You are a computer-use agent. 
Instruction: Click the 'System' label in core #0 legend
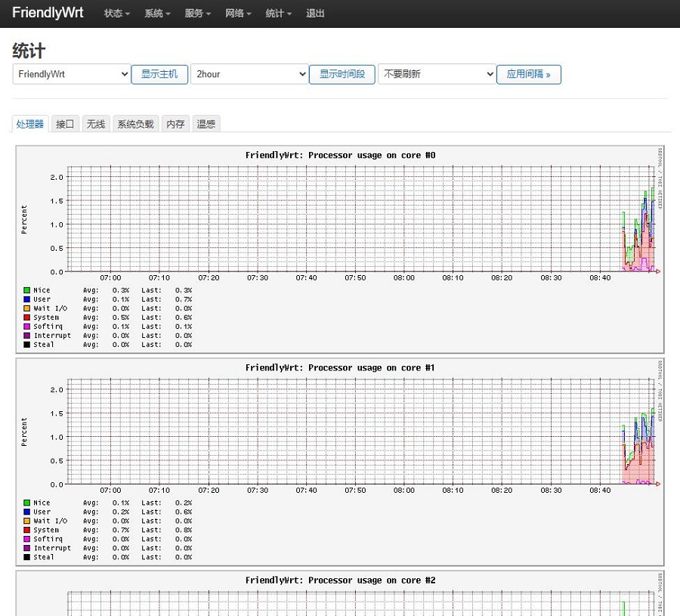pyautogui.click(x=46, y=317)
